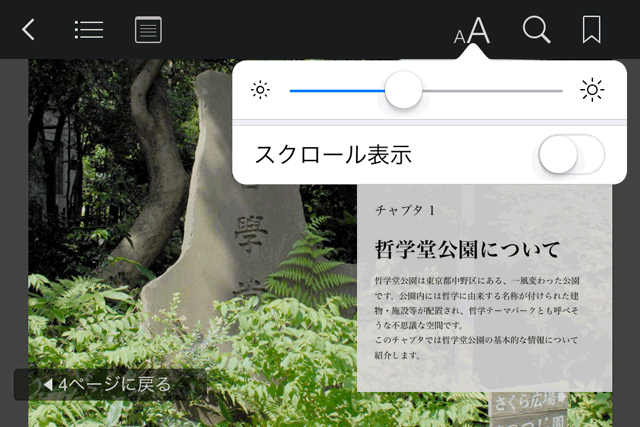
Task: Enable the スクロール表示 switch
Action: [x=571, y=155]
